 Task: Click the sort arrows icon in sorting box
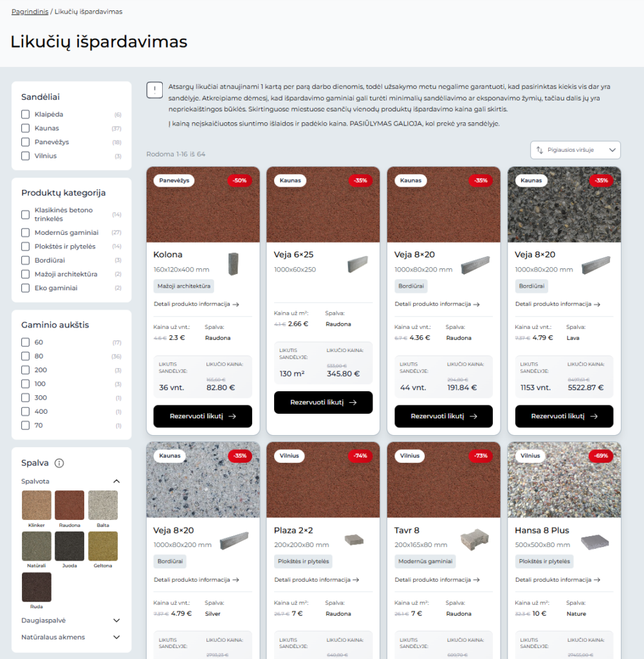pyautogui.click(x=540, y=150)
